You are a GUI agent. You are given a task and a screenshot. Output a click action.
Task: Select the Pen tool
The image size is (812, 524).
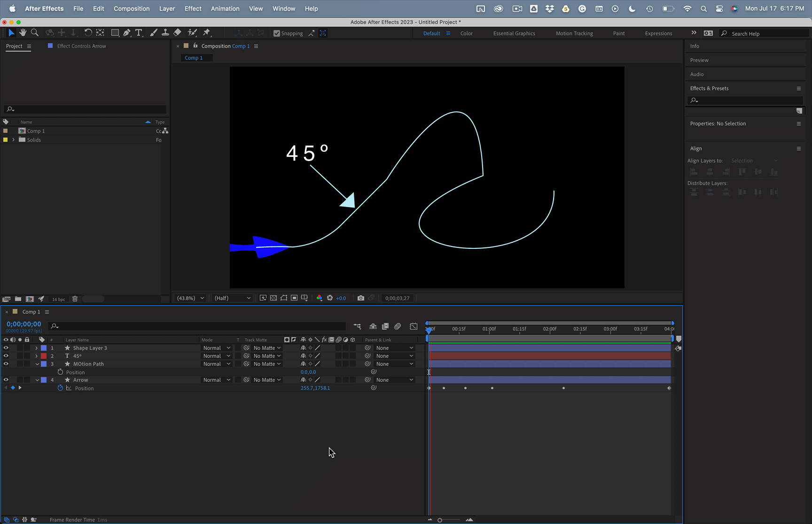(127, 33)
